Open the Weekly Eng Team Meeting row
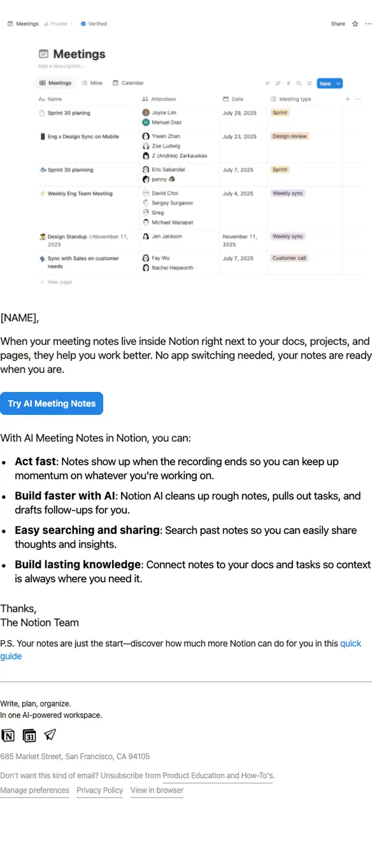 click(x=80, y=193)
